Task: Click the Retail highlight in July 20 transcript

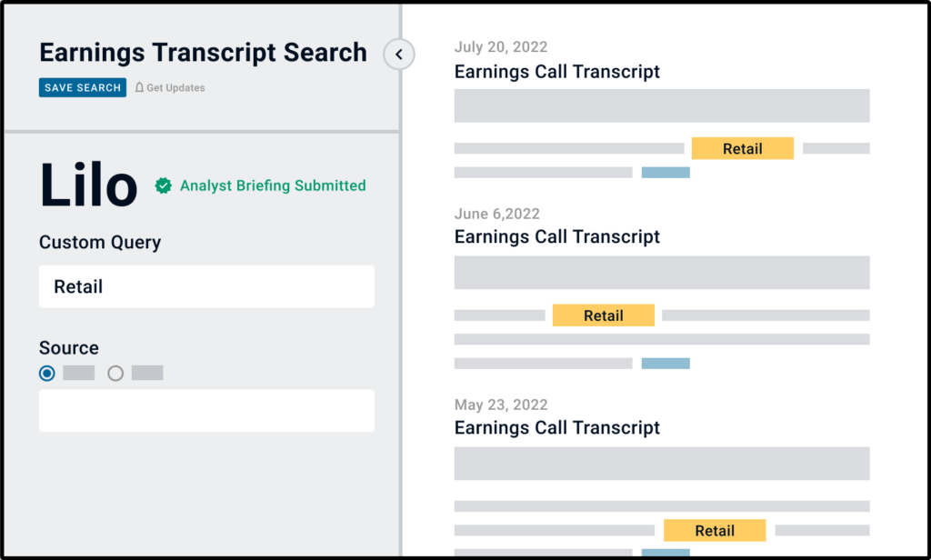Action: [742, 148]
